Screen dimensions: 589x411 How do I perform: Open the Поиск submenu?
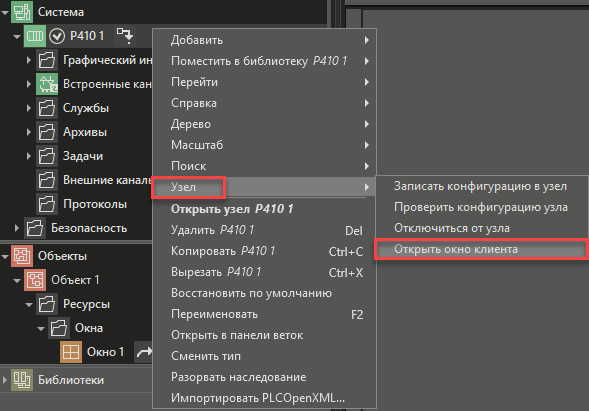pyautogui.click(x=264, y=166)
